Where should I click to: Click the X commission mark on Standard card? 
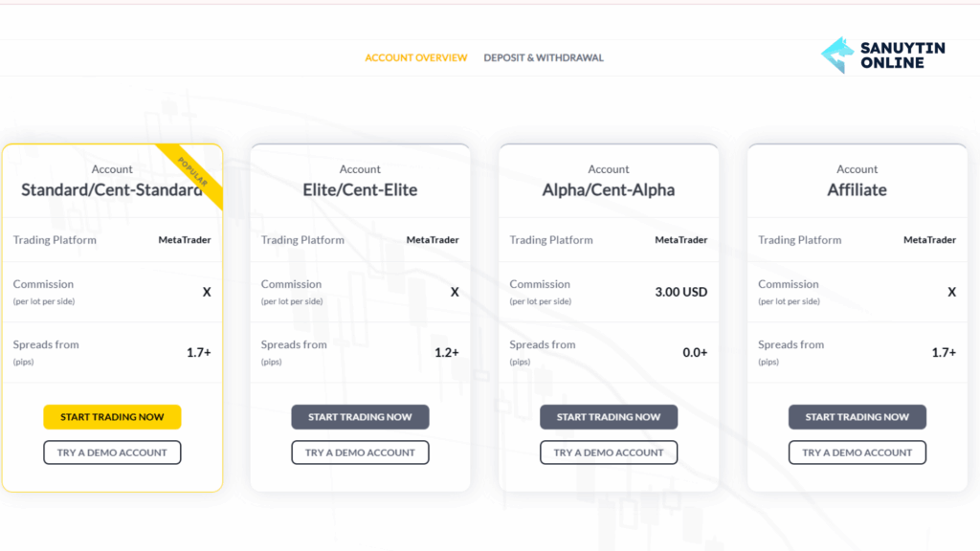point(207,292)
